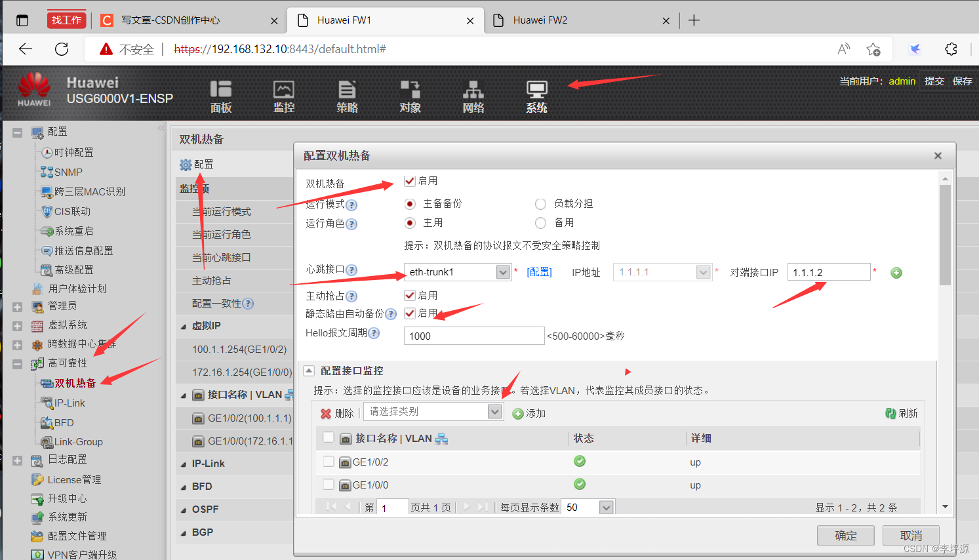
Task: Toggle the 静态路由自动备份 启用 checkbox
Action: click(410, 313)
